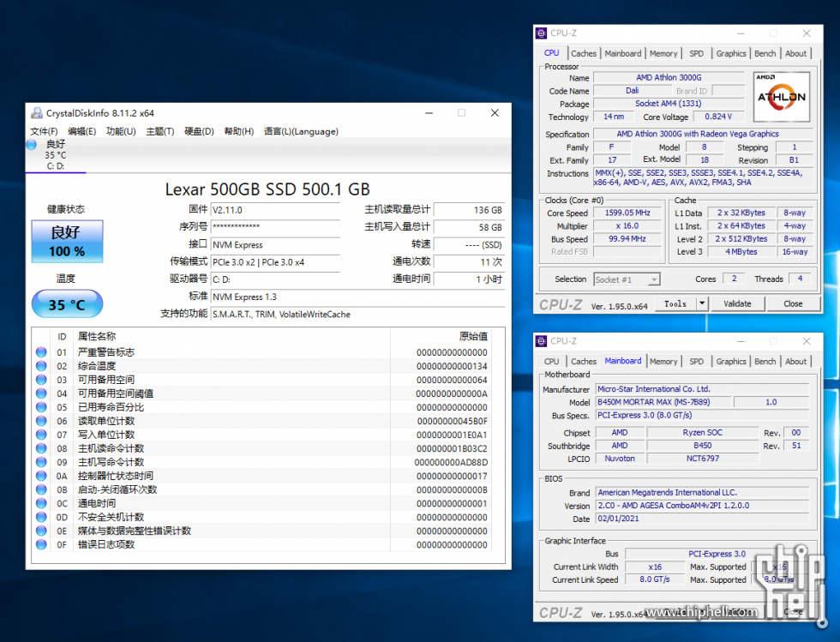Screen dimensions: 840x642
Task: Click the status orb for attribute 01 严重警告标志
Action: [41, 352]
